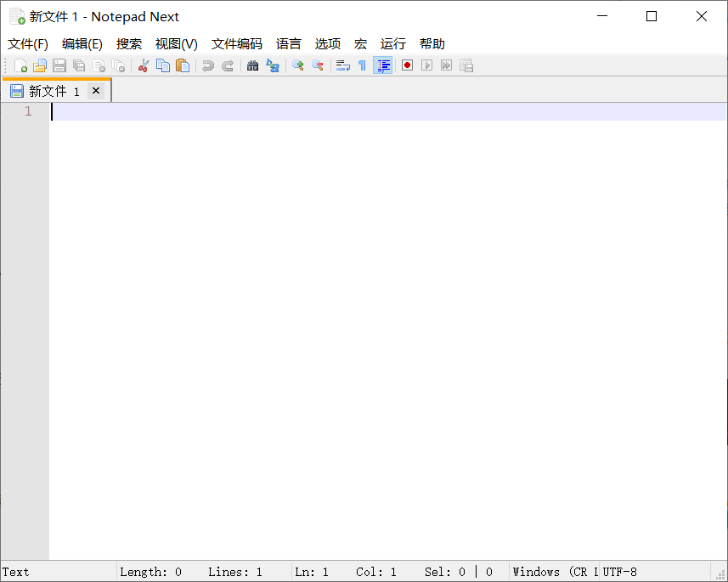Select the 新文件 1 tab
728x582 pixels.
(47, 91)
